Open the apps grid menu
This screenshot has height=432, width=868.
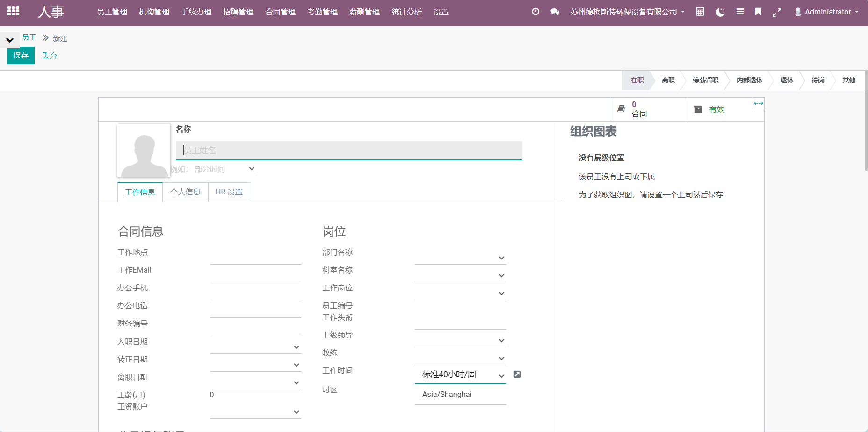coord(13,11)
